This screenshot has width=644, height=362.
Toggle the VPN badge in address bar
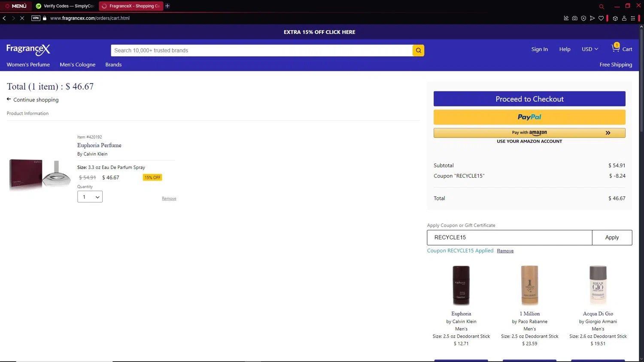(x=36, y=18)
